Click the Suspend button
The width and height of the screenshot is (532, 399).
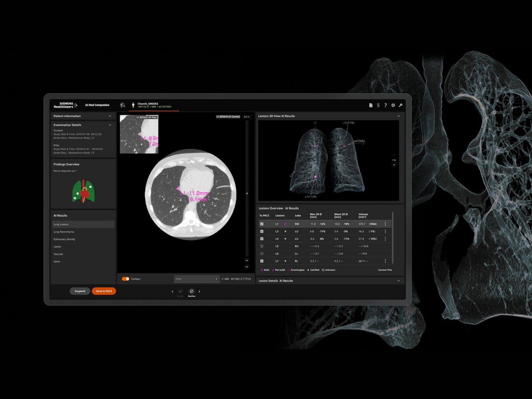click(x=80, y=291)
